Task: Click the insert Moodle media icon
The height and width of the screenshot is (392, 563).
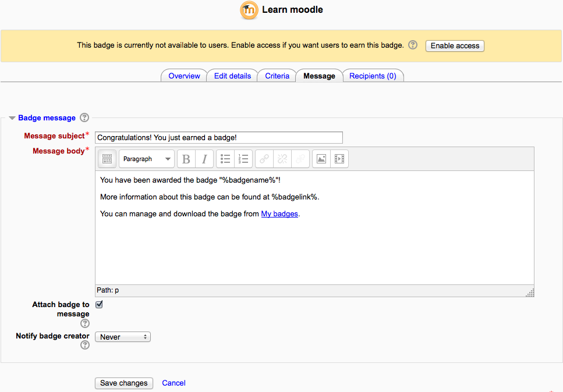Action: (x=339, y=159)
